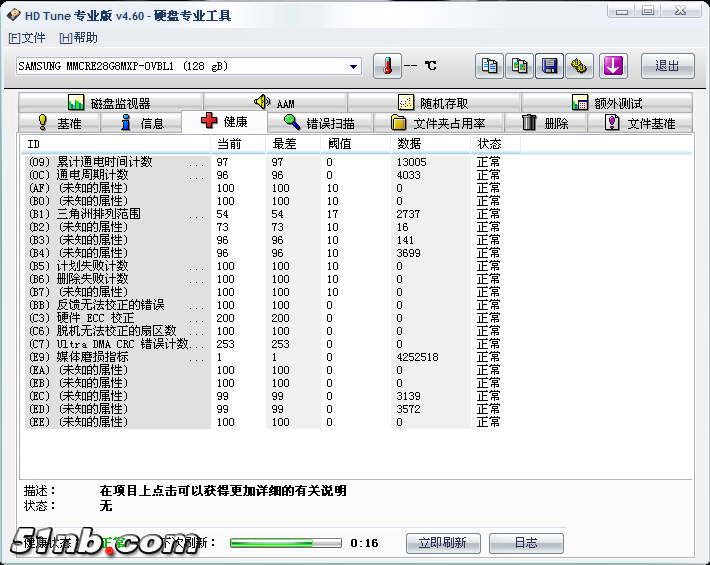
Task: Open the 文件 menu
Action: pyautogui.click(x=27, y=38)
